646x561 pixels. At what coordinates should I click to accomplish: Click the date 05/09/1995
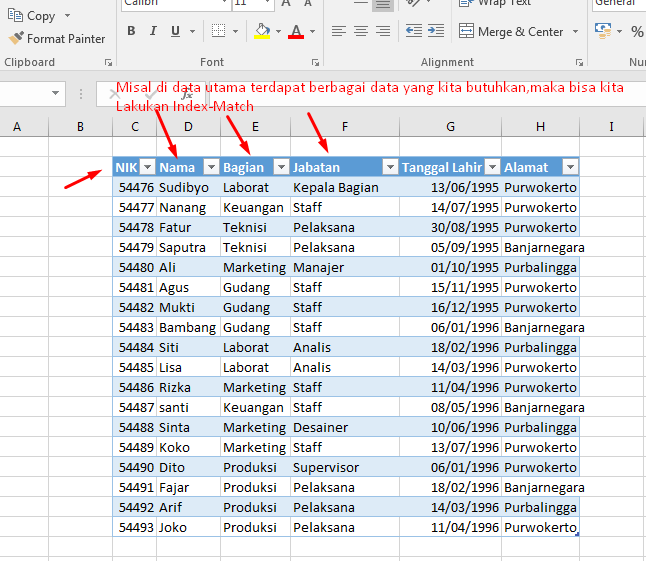tap(450, 247)
